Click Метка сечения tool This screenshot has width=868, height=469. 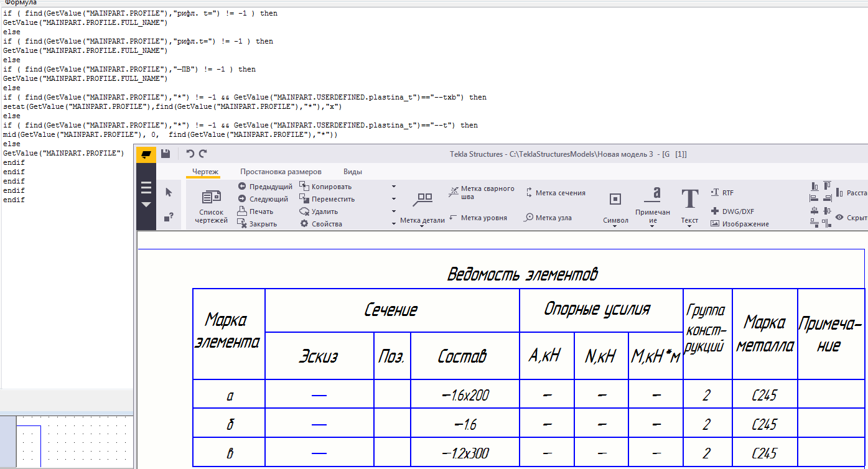[x=555, y=193]
